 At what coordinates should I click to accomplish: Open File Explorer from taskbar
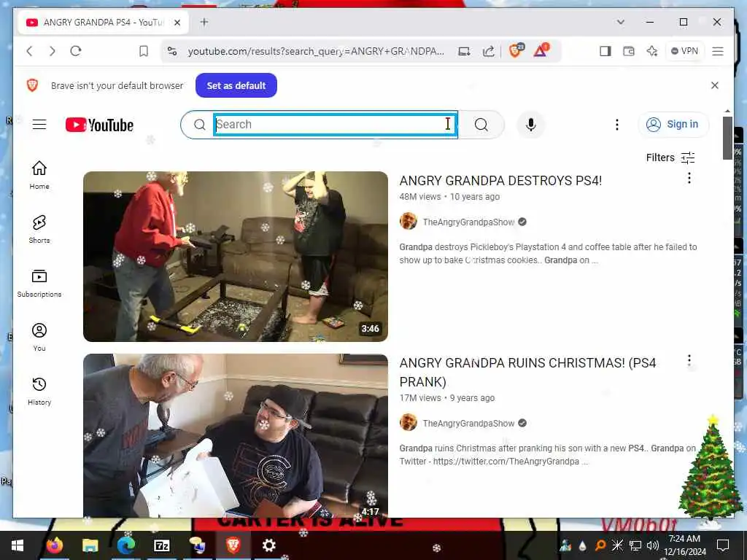90,545
